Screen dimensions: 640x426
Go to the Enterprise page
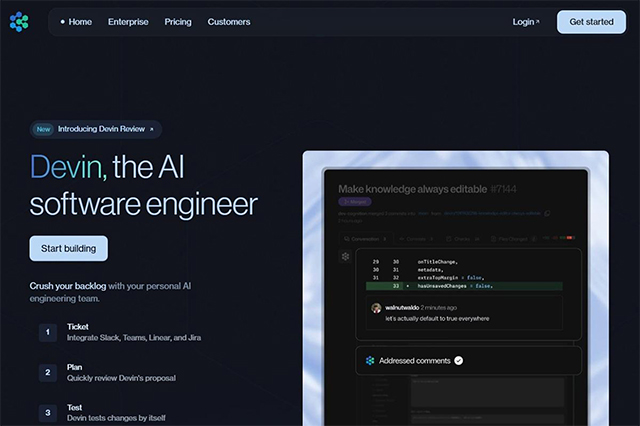128,21
